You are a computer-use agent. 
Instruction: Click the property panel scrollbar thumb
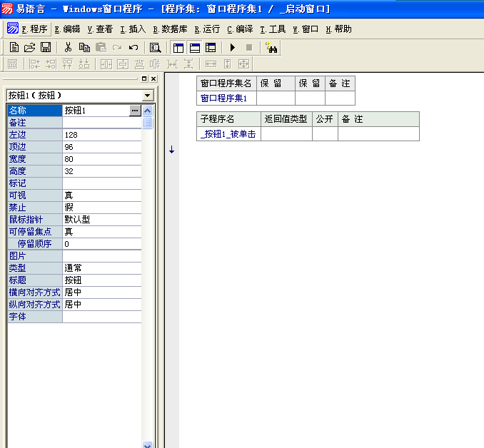(148, 123)
